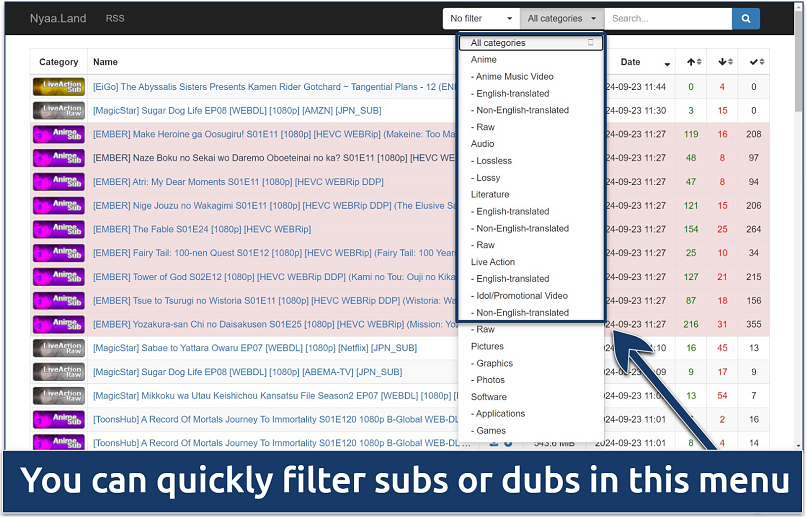Viewport: 806px width, 517px height.
Task: Click LiveAction Raw badge on Mikkoku wa Utau row
Action: [59, 396]
